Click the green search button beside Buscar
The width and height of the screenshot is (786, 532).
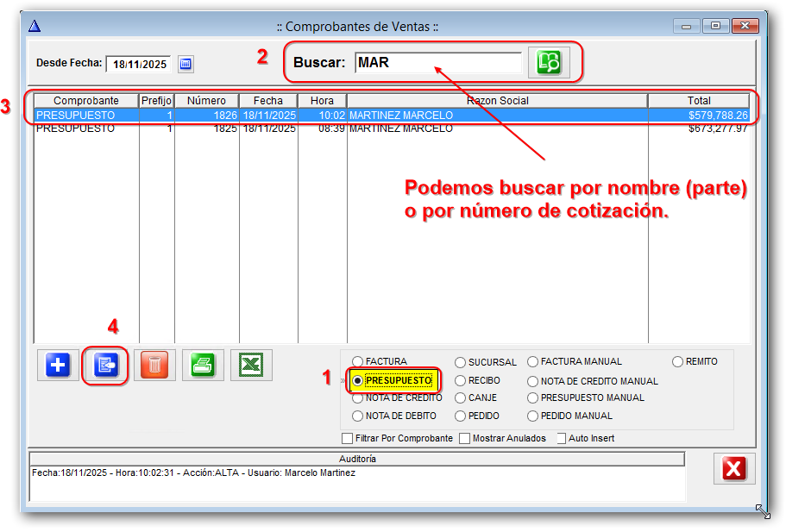click(549, 63)
